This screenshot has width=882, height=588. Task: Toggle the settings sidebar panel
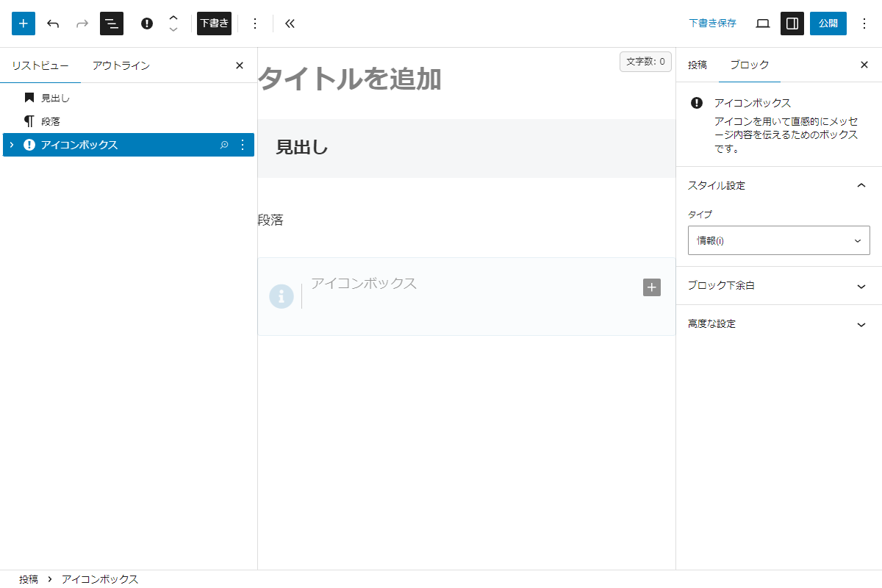click(792, 24)
